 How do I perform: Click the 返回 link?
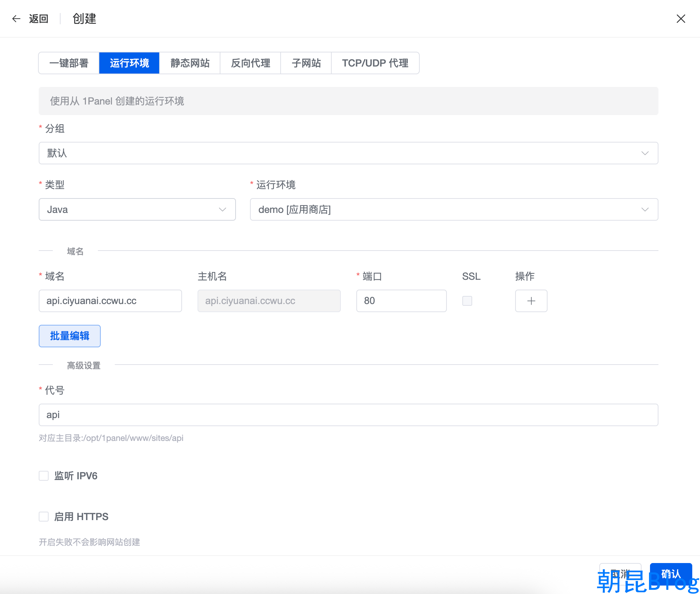point(38,19)
